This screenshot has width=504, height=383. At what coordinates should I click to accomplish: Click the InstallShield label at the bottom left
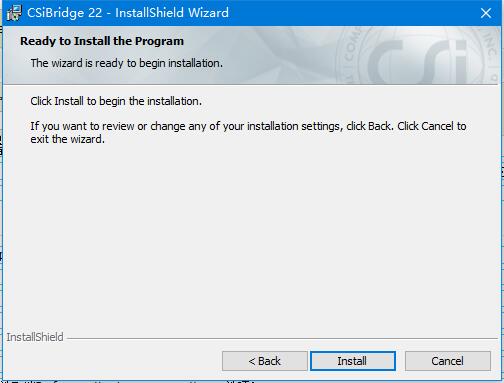35,337
